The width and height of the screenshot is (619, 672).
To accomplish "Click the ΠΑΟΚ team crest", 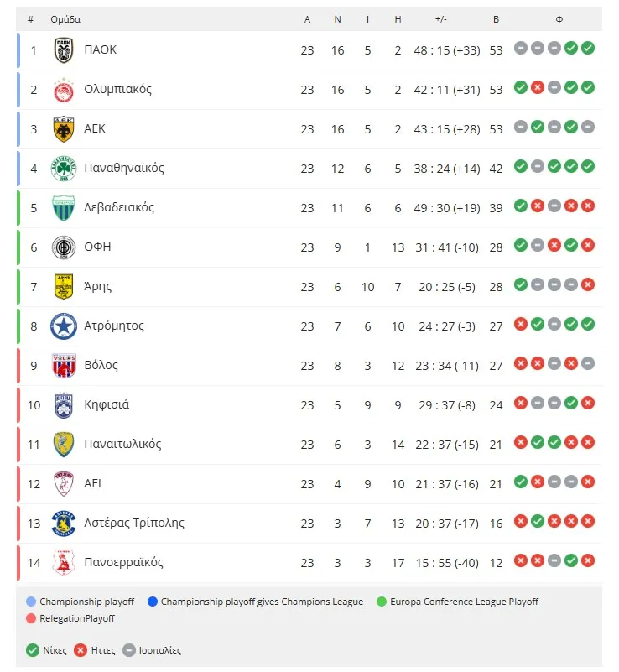I will pos(64,50).
